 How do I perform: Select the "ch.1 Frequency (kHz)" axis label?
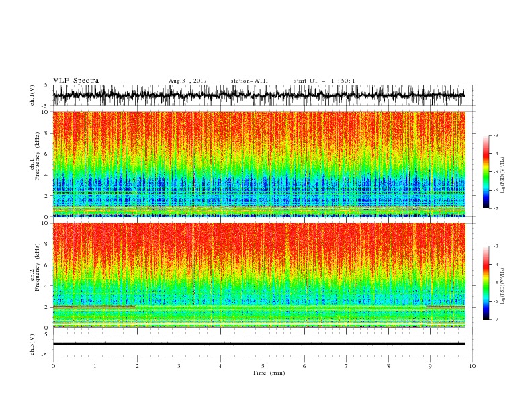pos(36,156)
